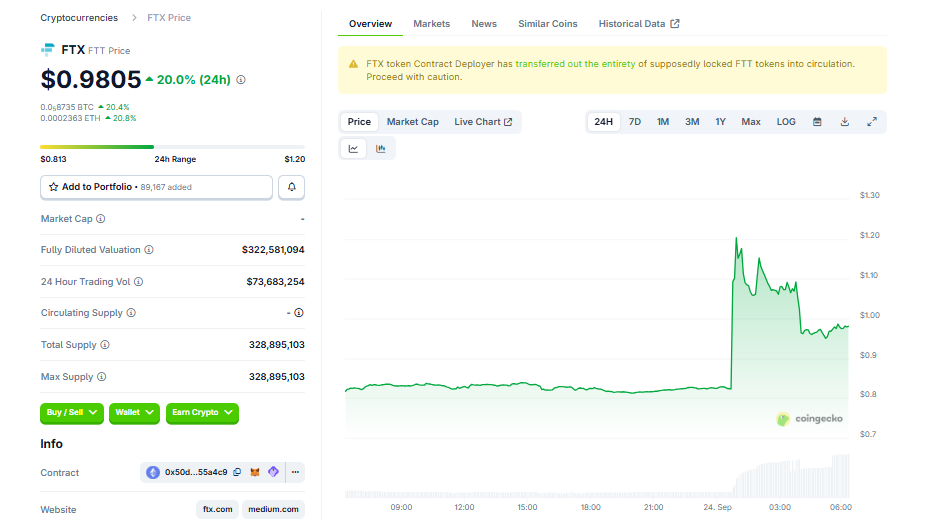The height and width of the screenshot is (520, 928).
Task: Visit ftx.com website link
Action: click(x=218, y=509)
